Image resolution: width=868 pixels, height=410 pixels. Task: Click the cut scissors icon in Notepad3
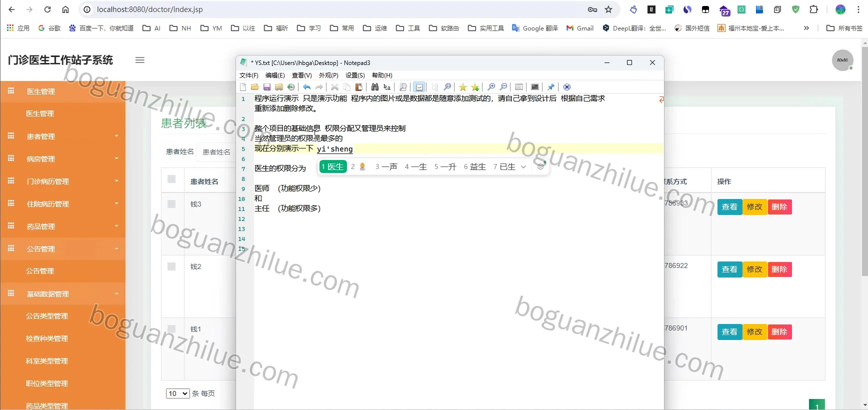coord(335,87)
